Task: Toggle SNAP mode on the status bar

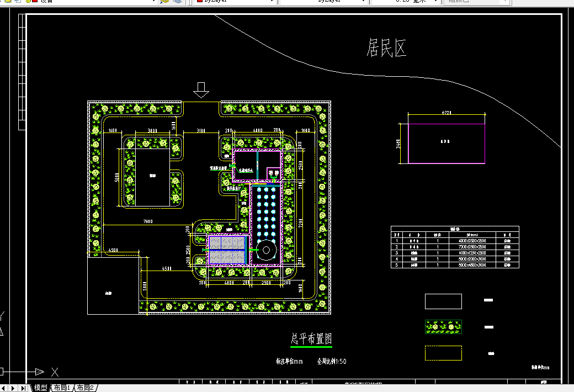Action: 190,381
